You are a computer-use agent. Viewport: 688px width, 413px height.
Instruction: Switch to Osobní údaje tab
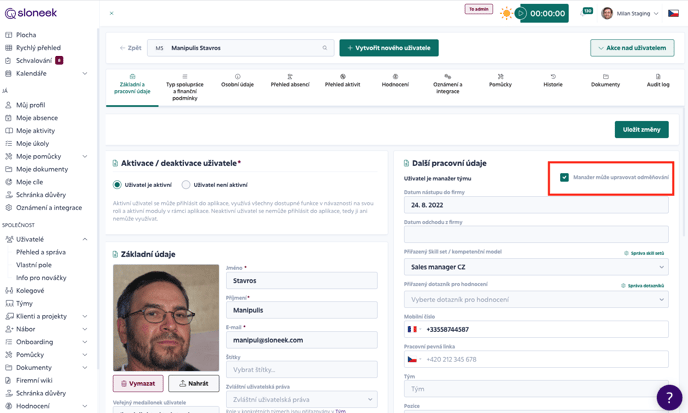(237, 80)
